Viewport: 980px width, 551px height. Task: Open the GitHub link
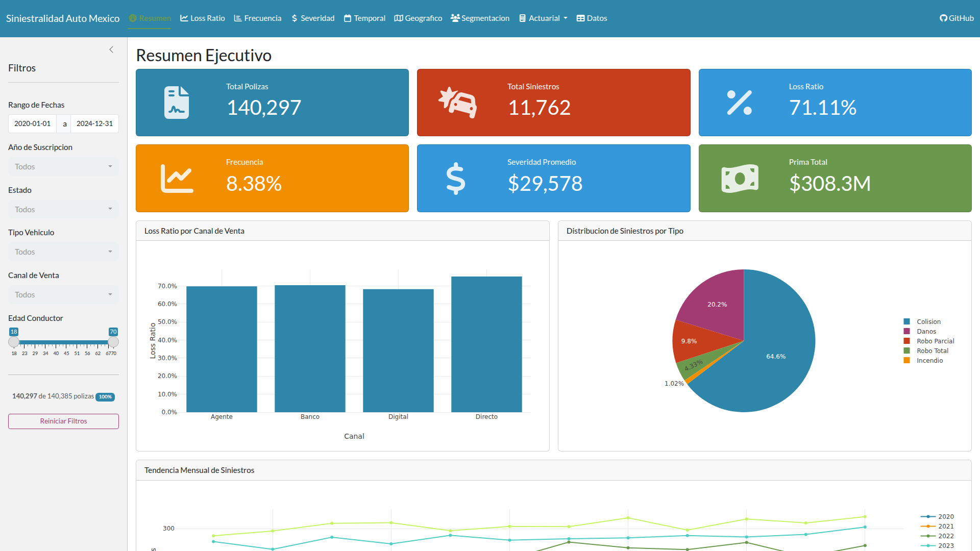click(x=957, y=18)
